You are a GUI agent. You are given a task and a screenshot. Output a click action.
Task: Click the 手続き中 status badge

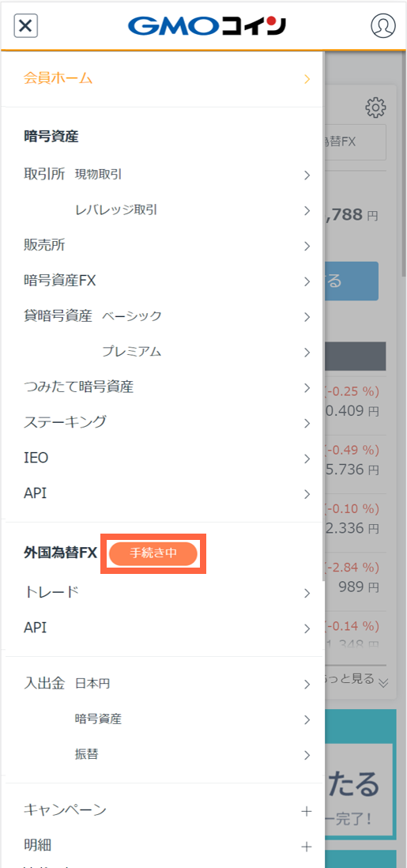click(x=153, y=553)
